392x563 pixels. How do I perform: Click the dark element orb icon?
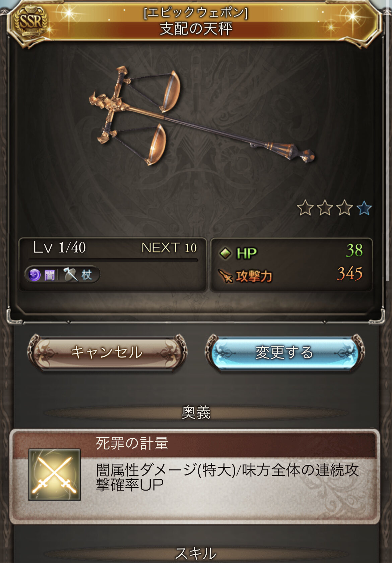click(x=34, y=275)
